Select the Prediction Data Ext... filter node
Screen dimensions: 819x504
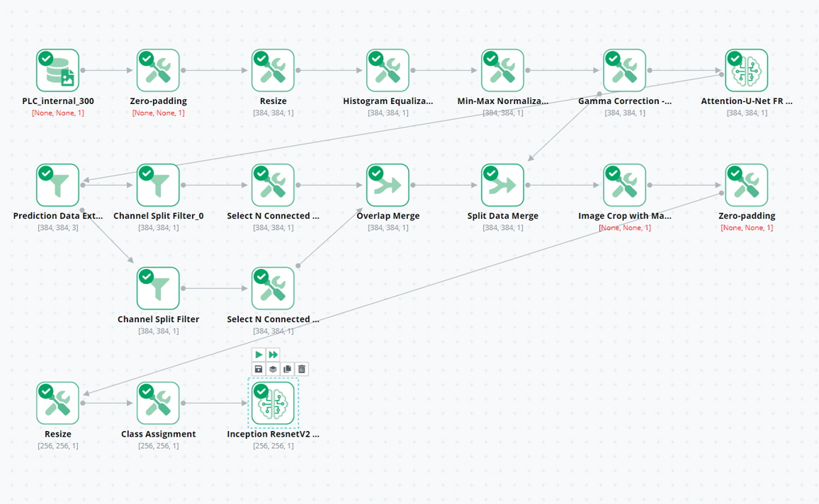coord(58,185)
